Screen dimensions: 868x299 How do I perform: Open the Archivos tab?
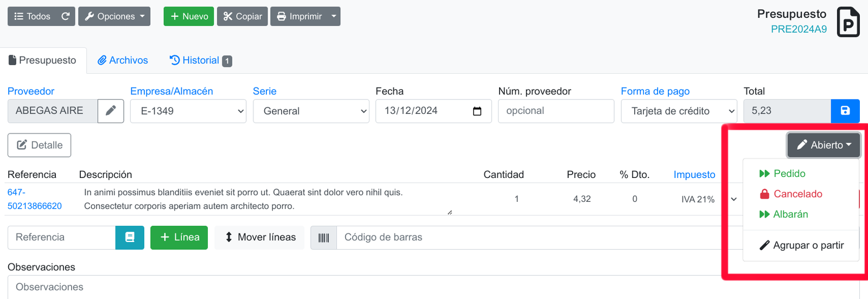coord(123,60)
